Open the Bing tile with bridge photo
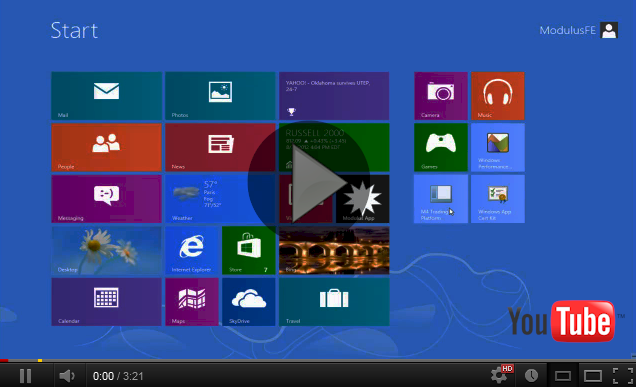 tap(334, 251)
